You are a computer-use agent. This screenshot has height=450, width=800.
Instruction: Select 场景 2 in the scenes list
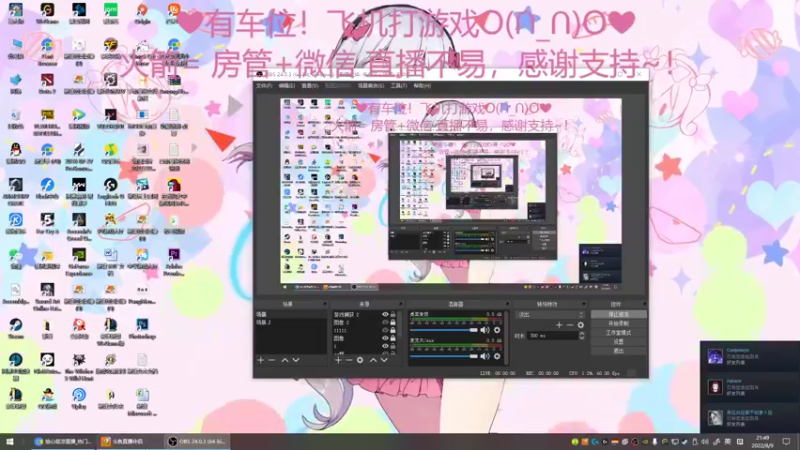[290, 322]
